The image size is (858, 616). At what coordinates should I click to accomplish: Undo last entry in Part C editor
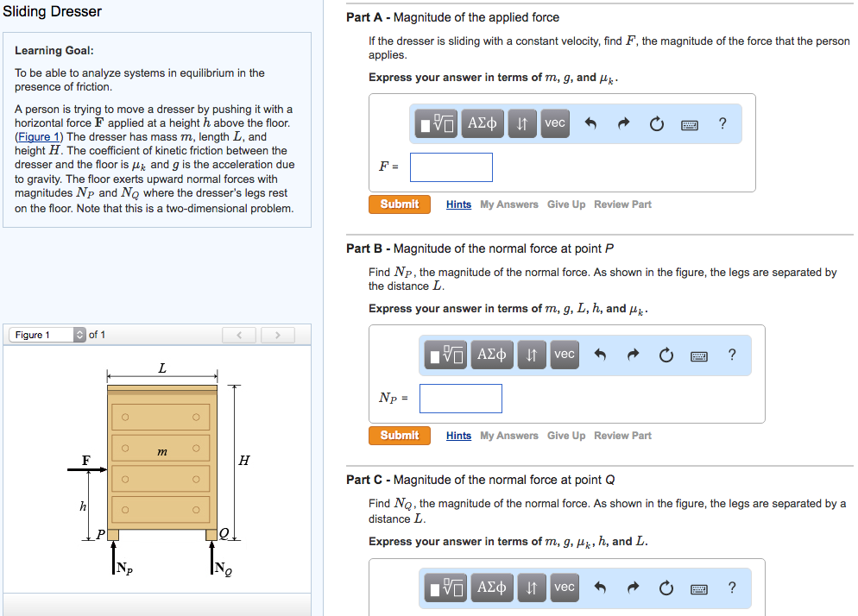[x=600, y=588]
